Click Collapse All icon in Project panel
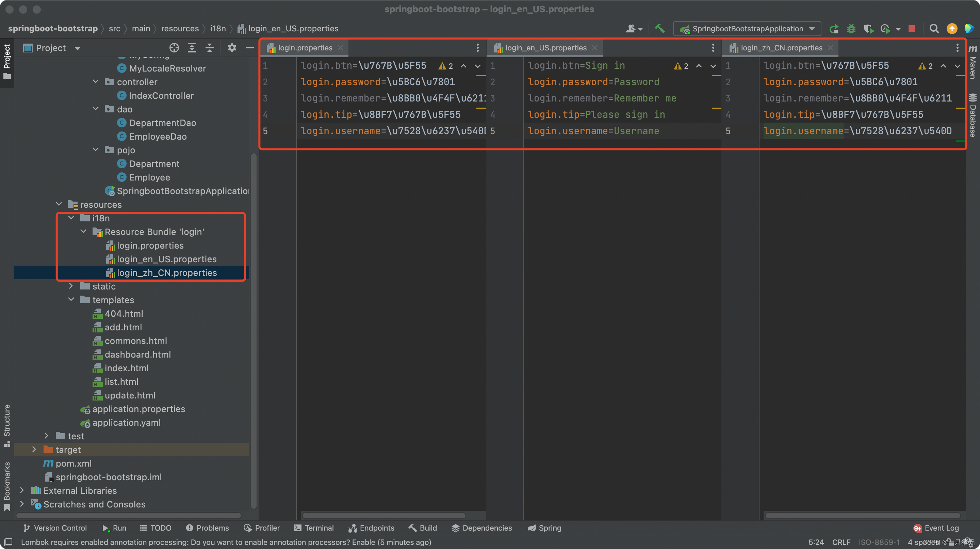Image resolution: width=980 pixels, height=549 pixels. point(209,48)
